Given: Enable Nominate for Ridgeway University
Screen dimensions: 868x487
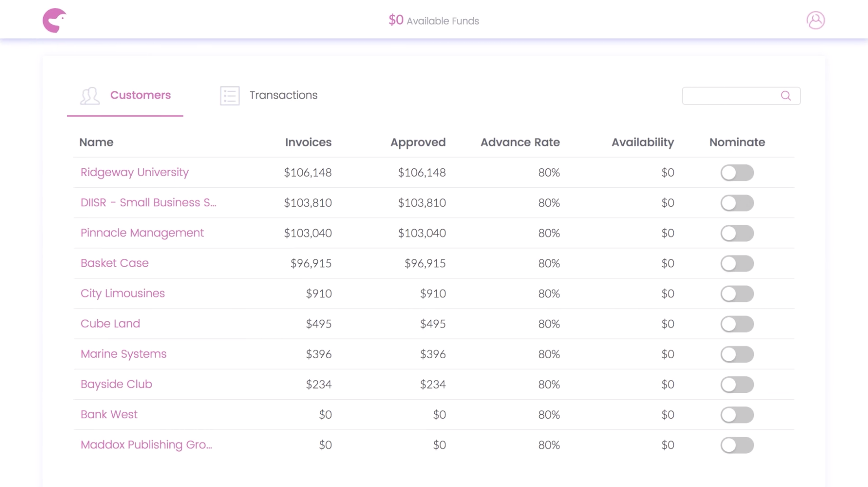Looking at the screenshot, I should click(737, 173).
